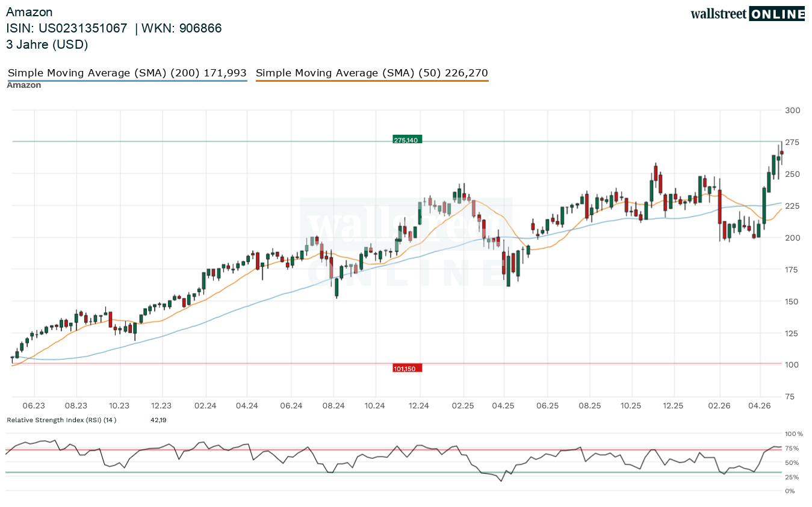
Task: Click the 3 Jahre (USD) period label
Action: pos(47,45)
